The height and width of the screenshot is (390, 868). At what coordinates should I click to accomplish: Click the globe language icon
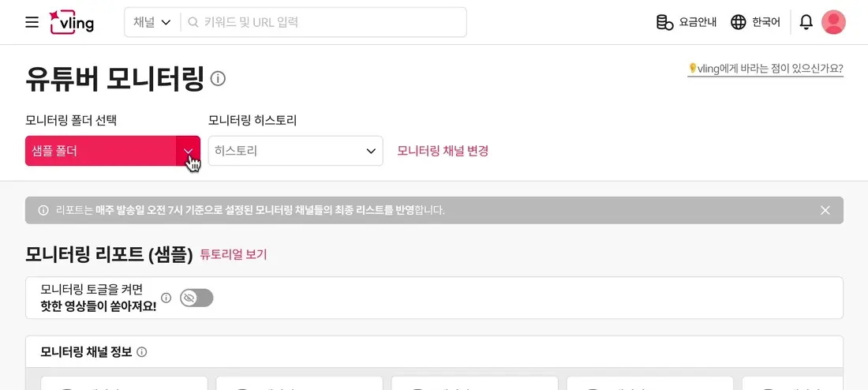[x=739, y=22]
